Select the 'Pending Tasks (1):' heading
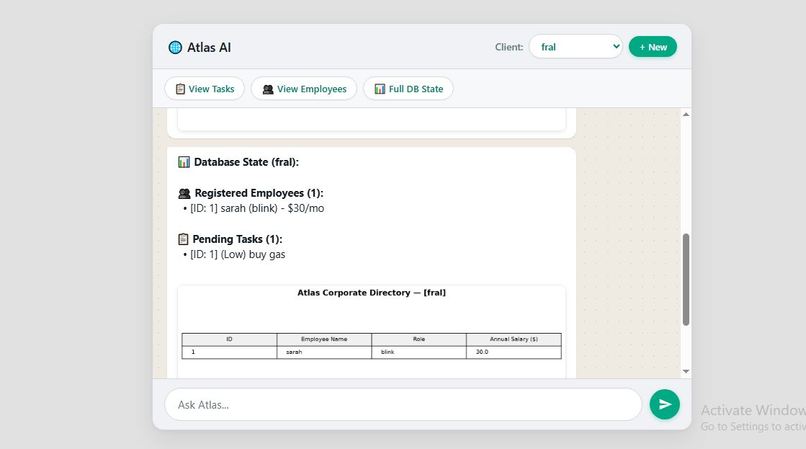806x449 pixels. coord(237,239)
